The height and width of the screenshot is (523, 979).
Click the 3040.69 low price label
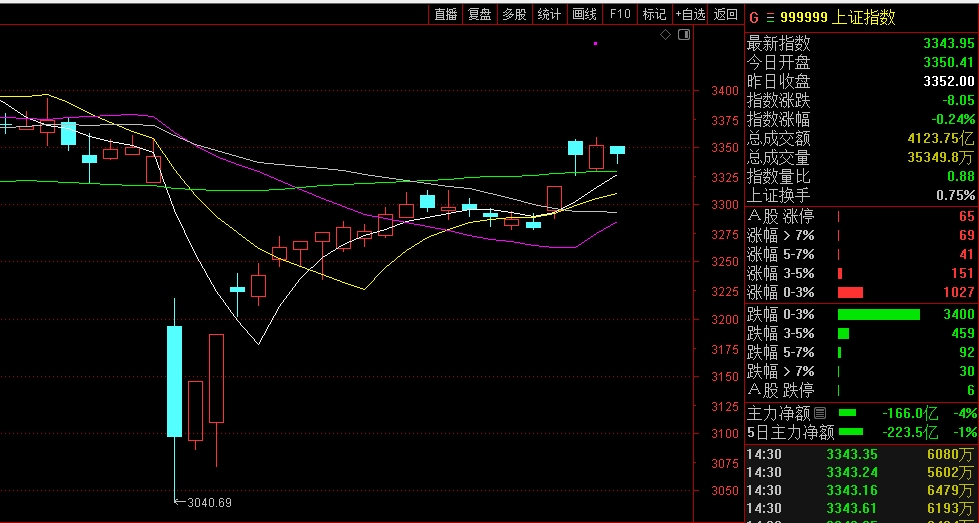coord(209,502)
